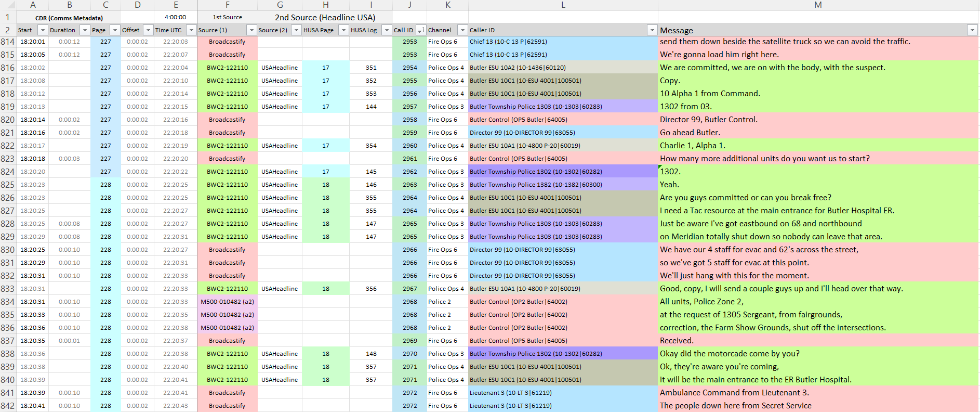
Task: Click HUSA Log cell '356'
Action: tap(371, 289)
